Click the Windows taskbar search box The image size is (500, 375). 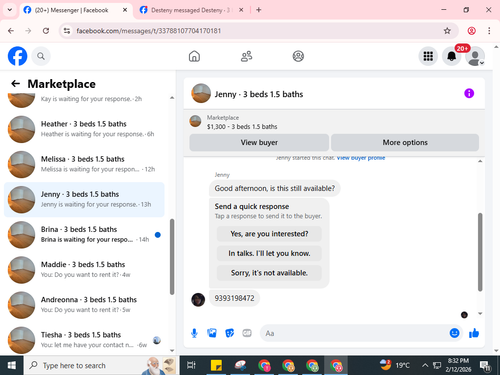point(102,365)
